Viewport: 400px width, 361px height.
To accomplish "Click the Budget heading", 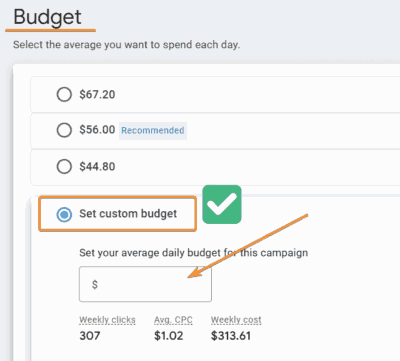I will pyautogui.click(x=47, y=17).
